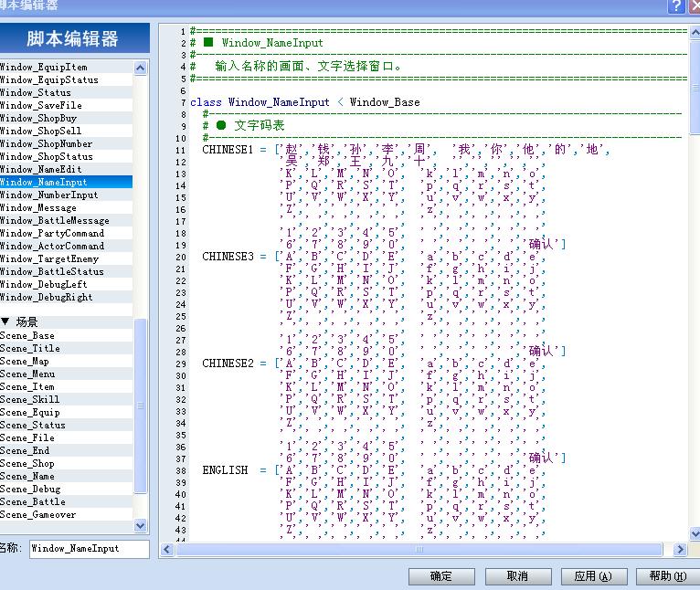Select Window_Message script

[66, 207]
